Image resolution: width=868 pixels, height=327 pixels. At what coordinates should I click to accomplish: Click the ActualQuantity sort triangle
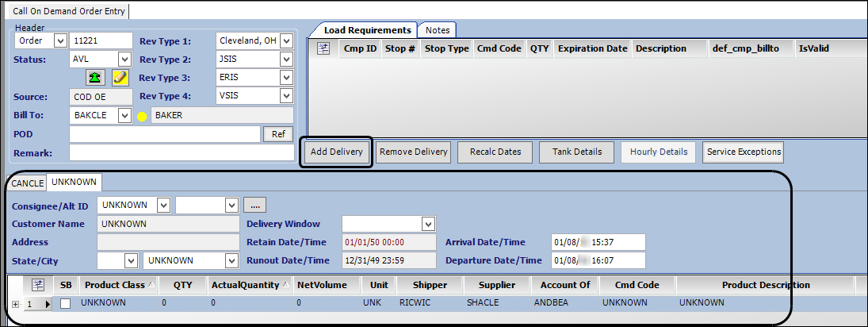[x=285, y=285]
